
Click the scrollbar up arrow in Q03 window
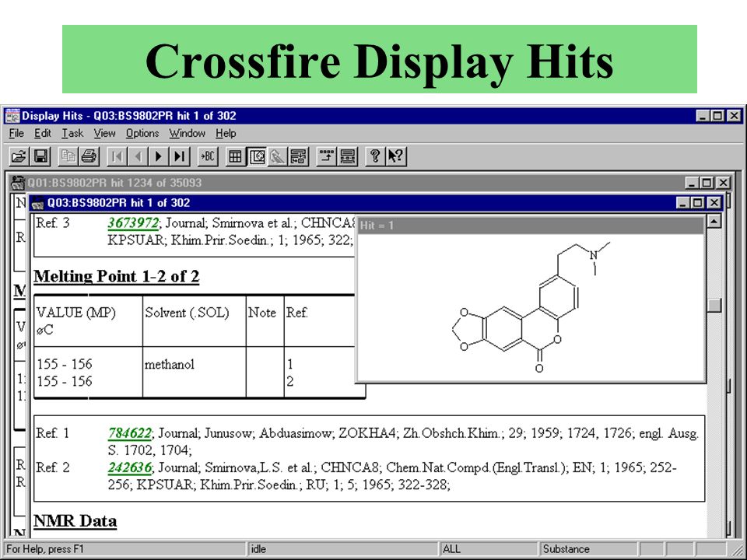tap(714, 221)
